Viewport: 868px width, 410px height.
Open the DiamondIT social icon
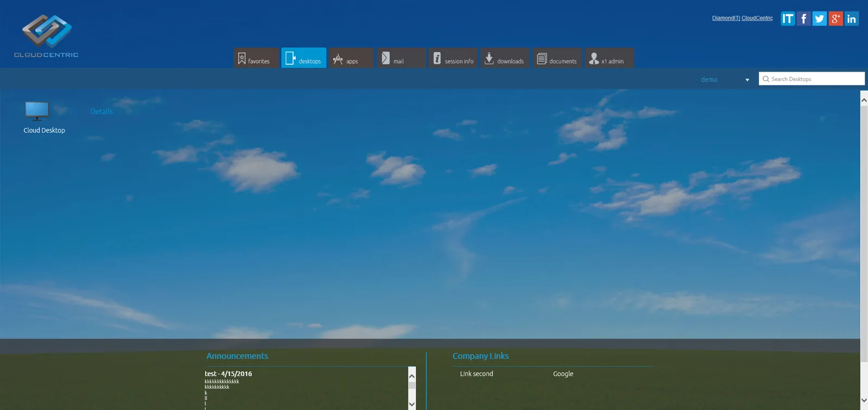788,18
